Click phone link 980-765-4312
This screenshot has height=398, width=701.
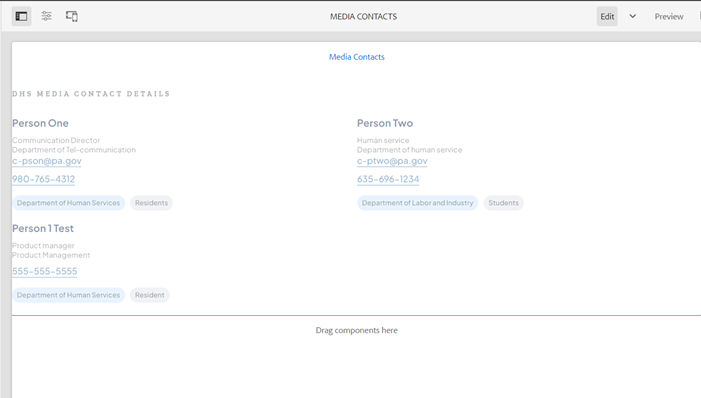pyautogui.click(x=43, y=179)
